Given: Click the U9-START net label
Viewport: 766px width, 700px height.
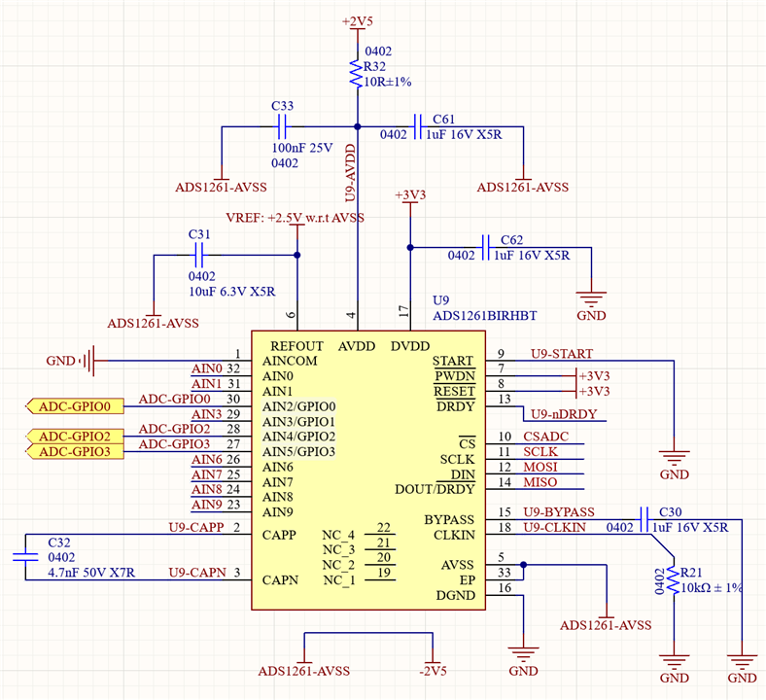Looking at the screenshot, I should pyautogui.click(x=562, y=354).
